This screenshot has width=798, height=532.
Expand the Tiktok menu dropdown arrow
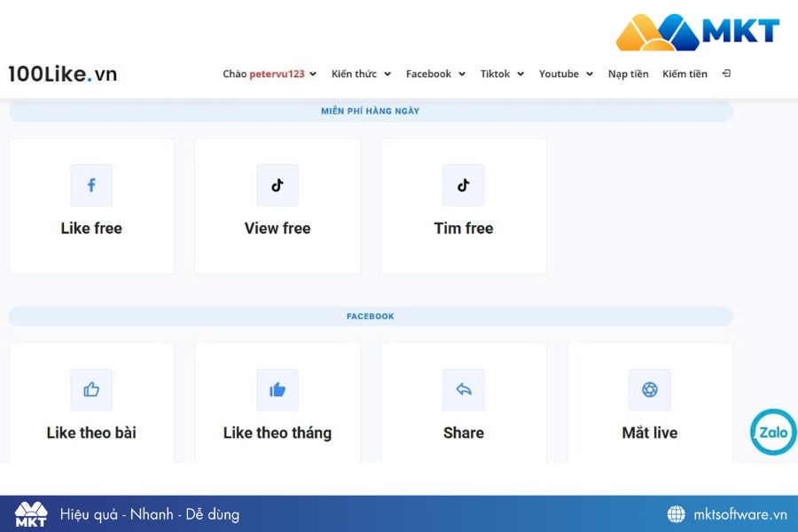coord(520,74)
